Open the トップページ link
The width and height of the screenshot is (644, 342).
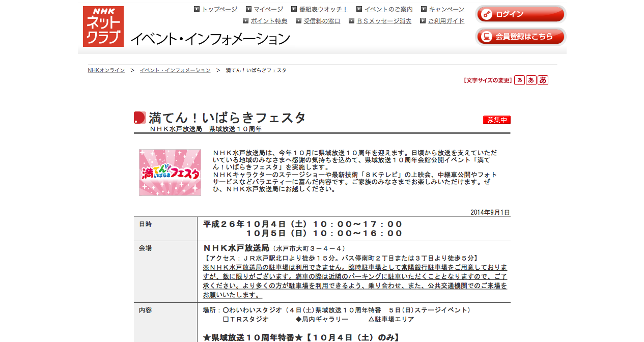coord(219,9)
